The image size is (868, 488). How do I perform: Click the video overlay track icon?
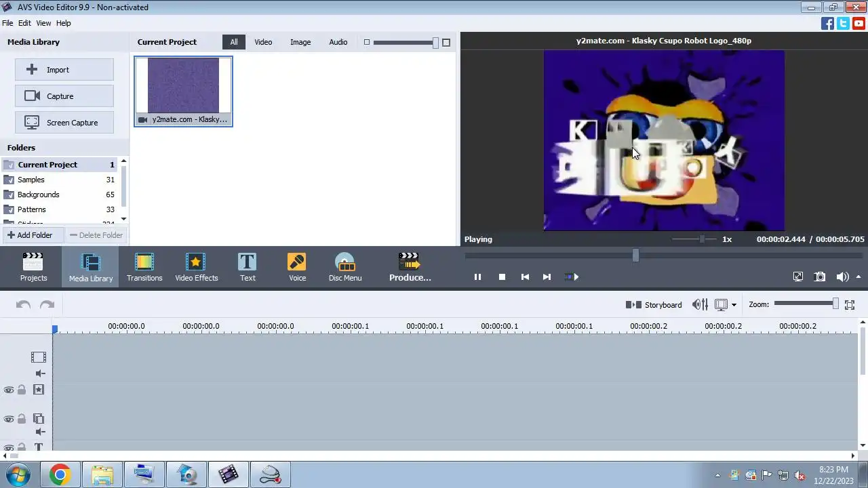(x=39, y=419)
